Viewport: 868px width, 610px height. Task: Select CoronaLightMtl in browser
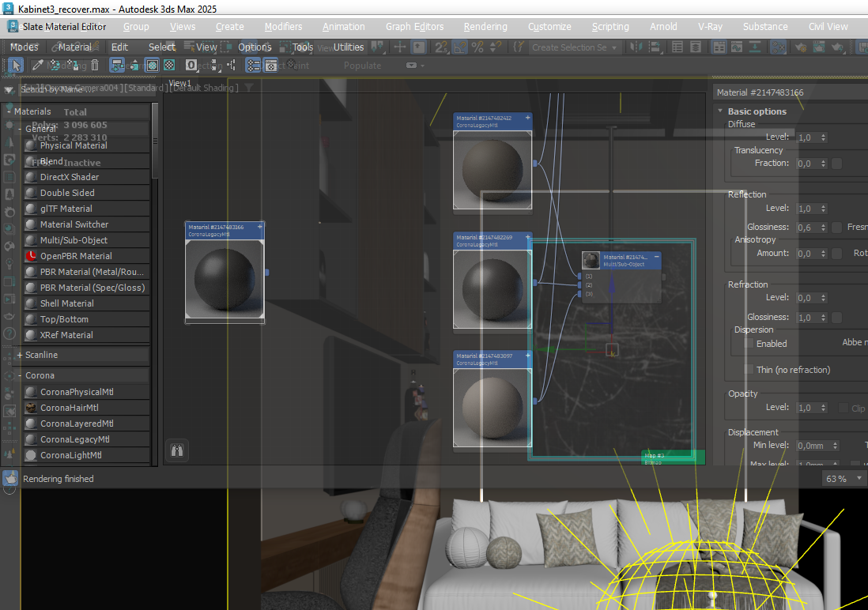[86, 455]
